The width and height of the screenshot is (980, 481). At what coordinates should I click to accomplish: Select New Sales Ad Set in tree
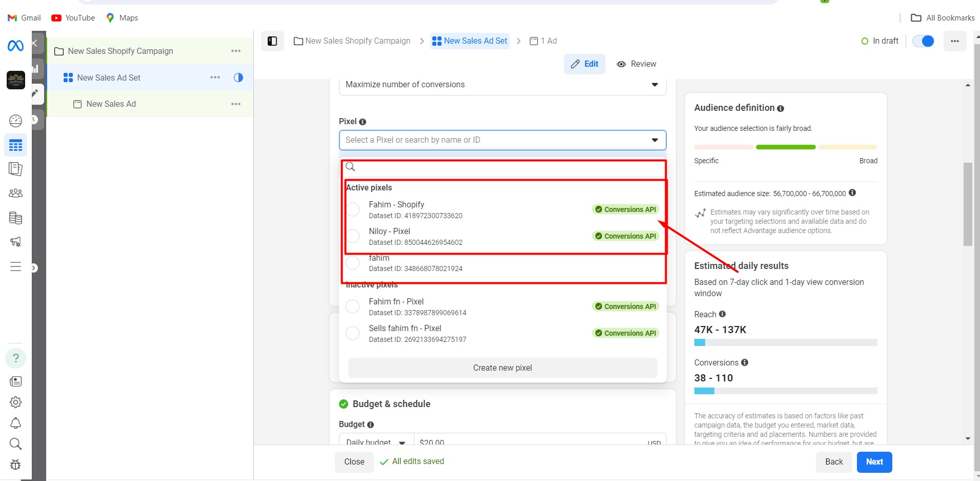[x=109, y=78]
